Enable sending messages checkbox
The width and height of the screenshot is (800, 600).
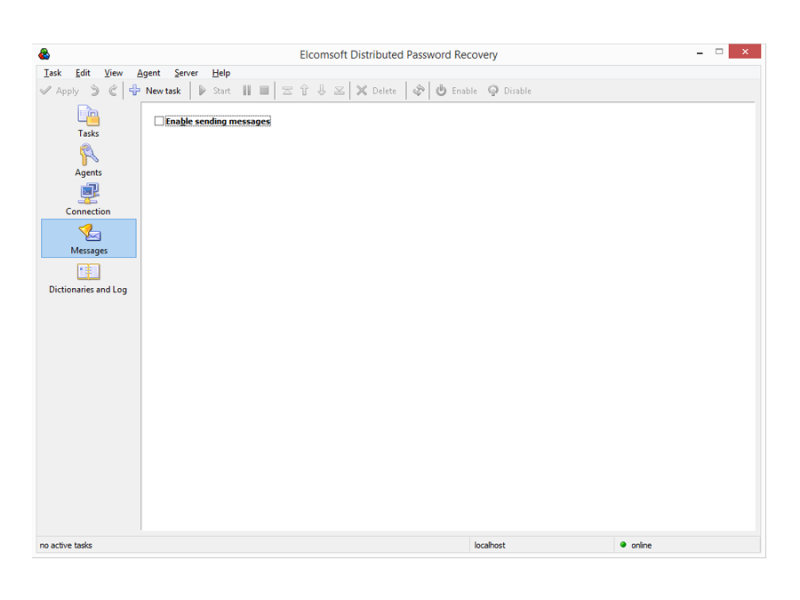pyautogui.click(x=158, y=121)
